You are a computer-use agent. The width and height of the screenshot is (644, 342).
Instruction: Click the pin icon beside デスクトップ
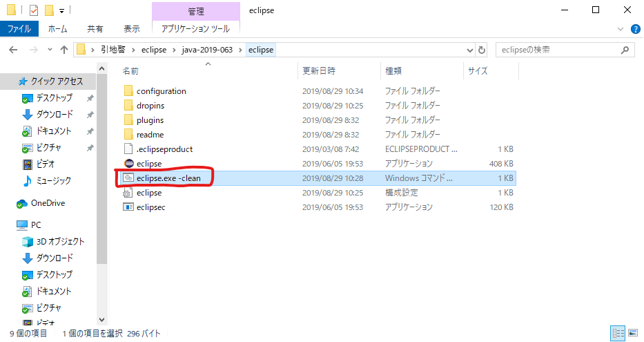pos(90,98)
